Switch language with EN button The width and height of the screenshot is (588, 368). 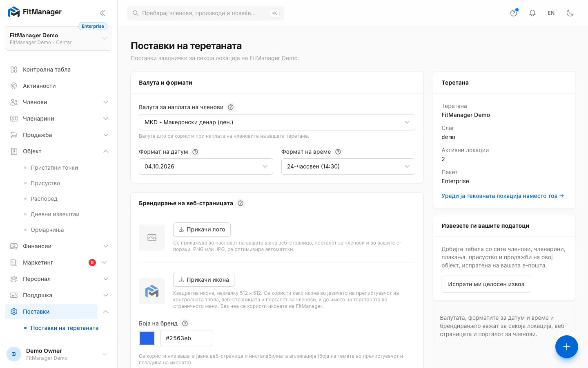pyautogui.click(x=551, y=13)
